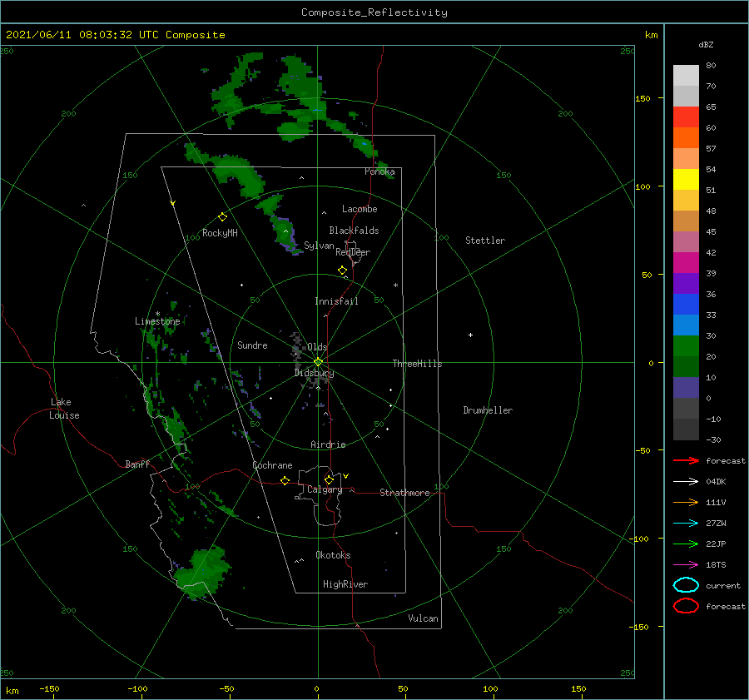Select the purple 39 dBZ legend swatch
Viewport: 749px width, 700px height.
(686, 284)
